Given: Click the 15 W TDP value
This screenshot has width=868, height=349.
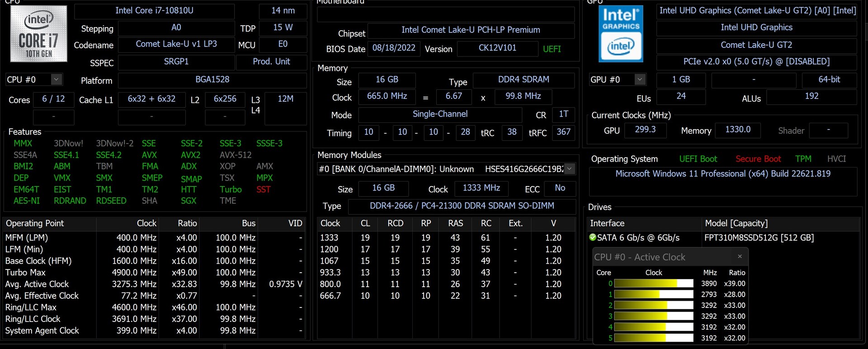Looking at the screenshot, I should [x=283, y=28].
